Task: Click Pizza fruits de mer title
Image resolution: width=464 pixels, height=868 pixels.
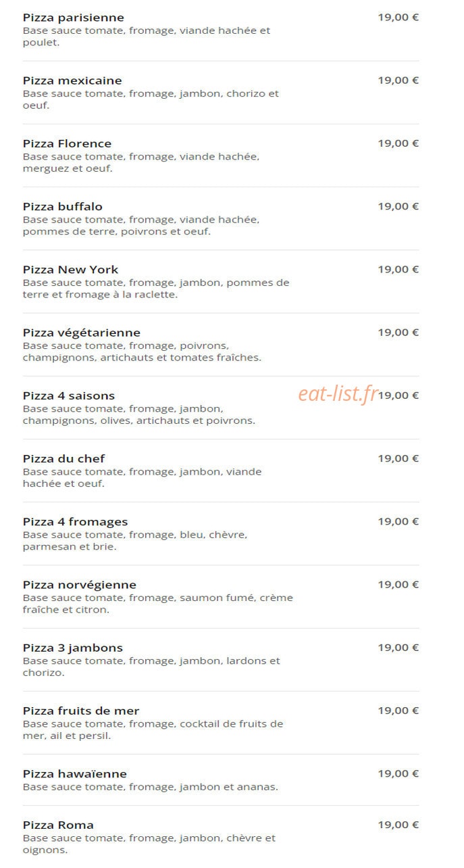Action: (x=81, y=710)
